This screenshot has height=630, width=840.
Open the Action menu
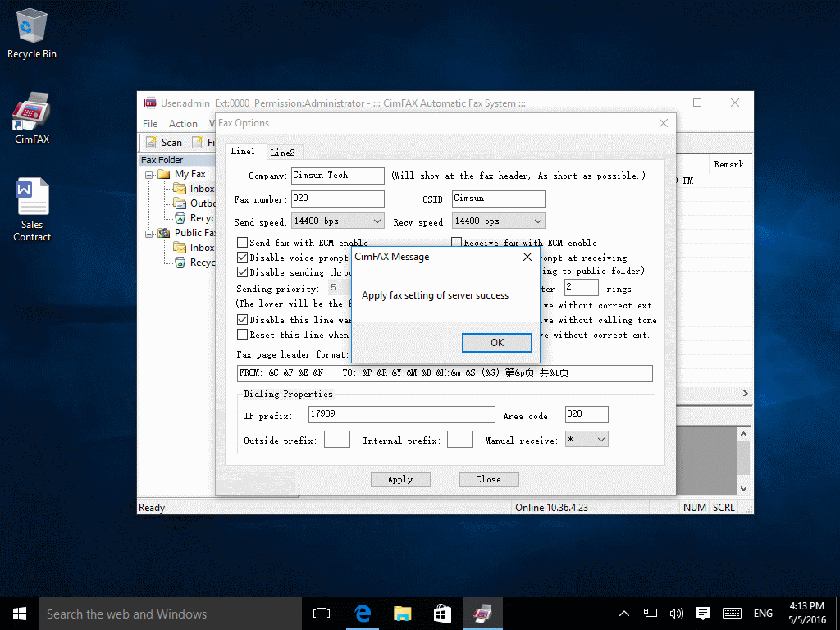click(183, 124)
